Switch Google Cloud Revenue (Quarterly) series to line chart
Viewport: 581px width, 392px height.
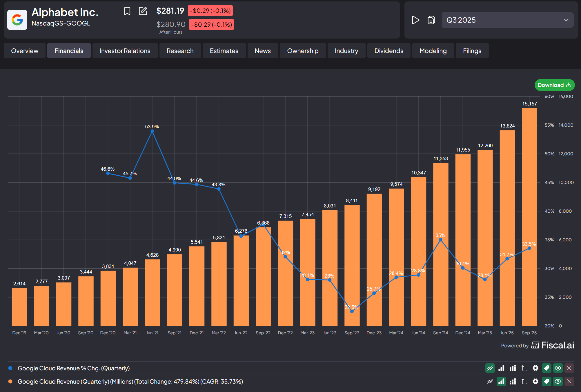[490, 382]
